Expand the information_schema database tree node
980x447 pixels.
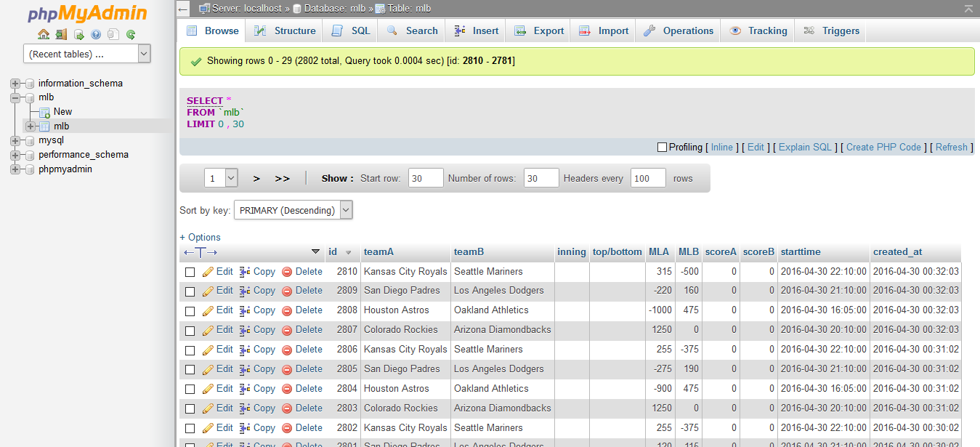(x=15, y=84)
